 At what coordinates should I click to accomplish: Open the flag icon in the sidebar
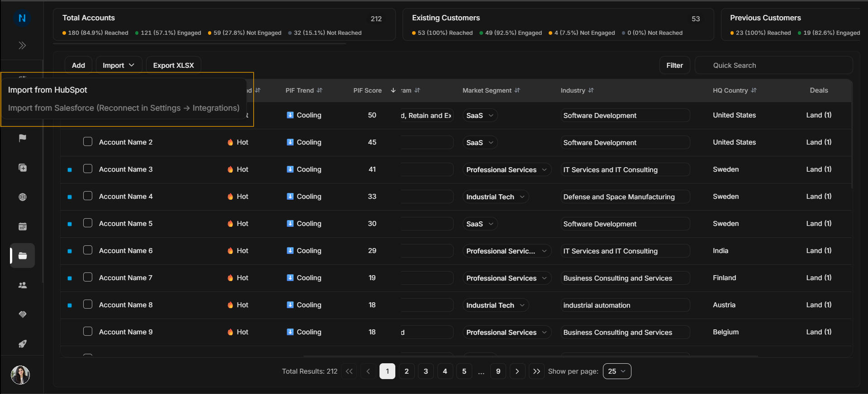tap(22, 138)
